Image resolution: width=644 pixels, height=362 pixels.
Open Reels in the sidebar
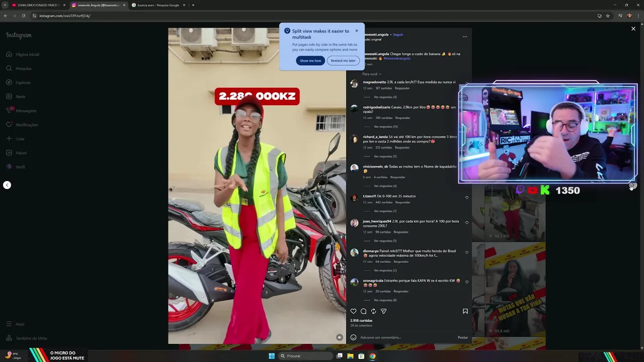coord(16,97)
